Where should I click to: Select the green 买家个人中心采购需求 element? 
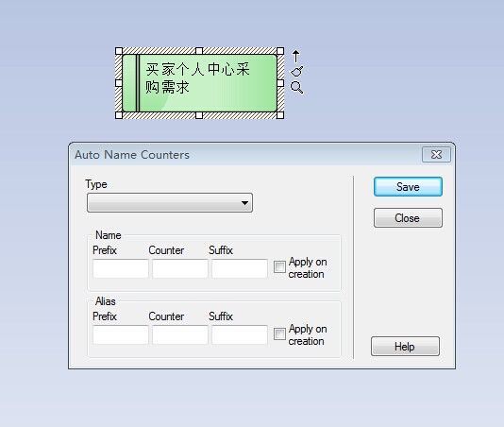tap(199, 83)
